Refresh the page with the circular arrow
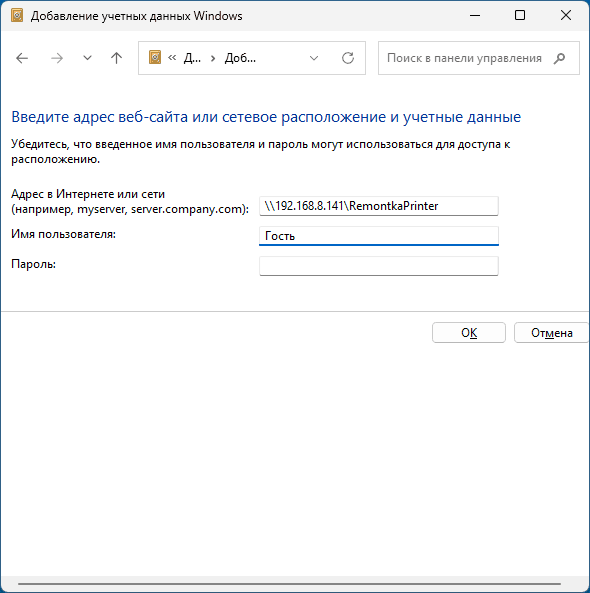This screenshot has height=593, width=590. click(x=348, y=58)
